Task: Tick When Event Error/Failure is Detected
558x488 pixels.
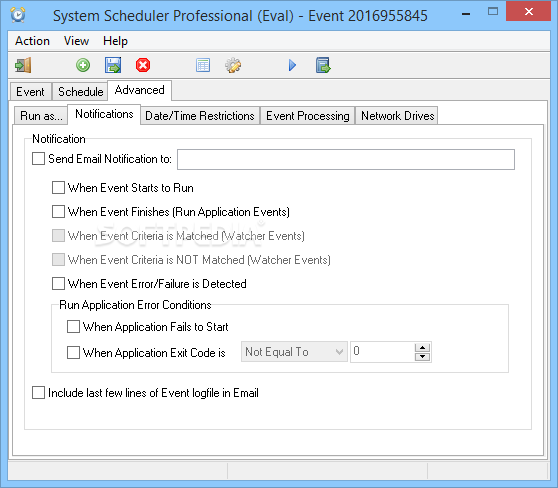Action: pos(58,284)
